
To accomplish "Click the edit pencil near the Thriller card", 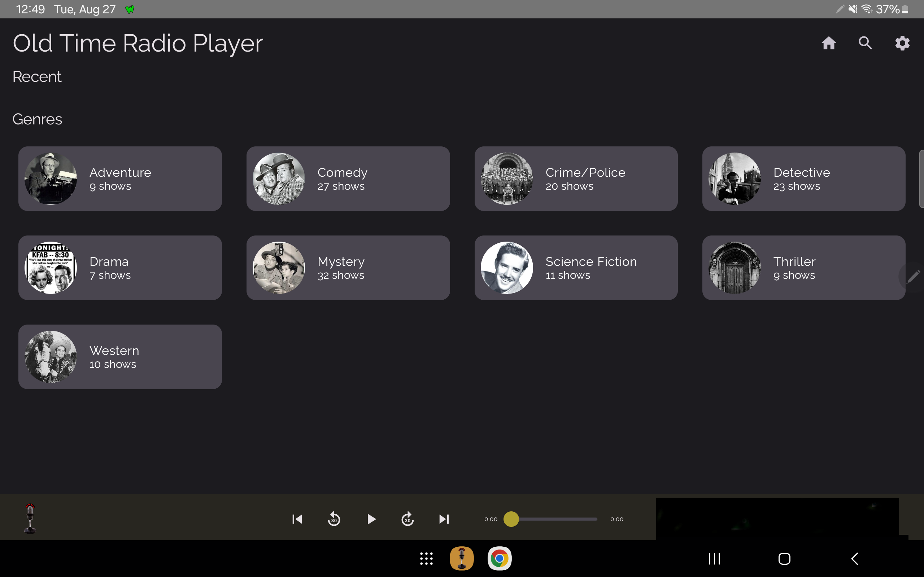I will [x=913, y=277].
